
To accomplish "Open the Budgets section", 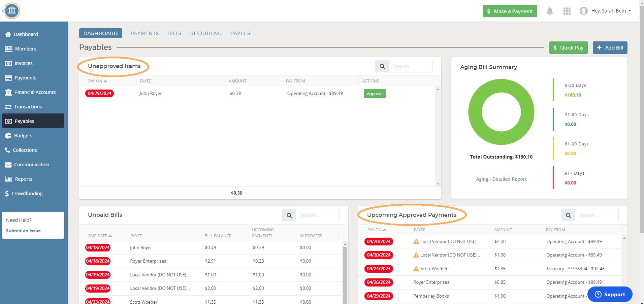I will 23,135.
